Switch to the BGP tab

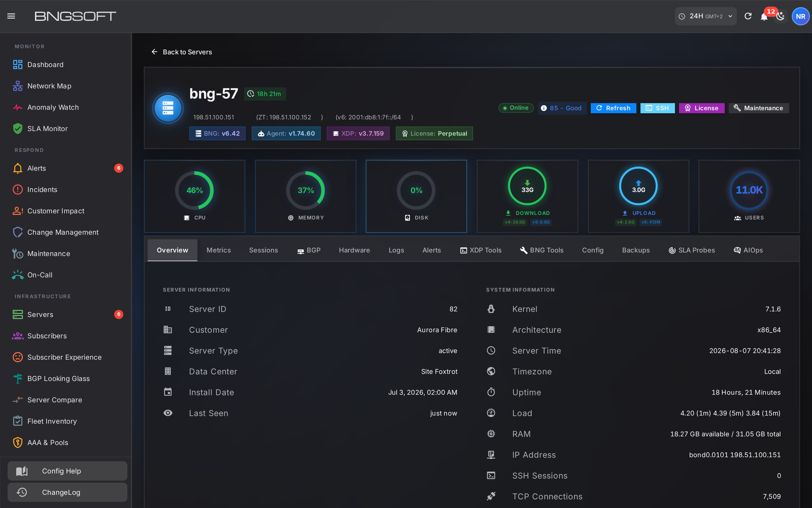[309, 250]
